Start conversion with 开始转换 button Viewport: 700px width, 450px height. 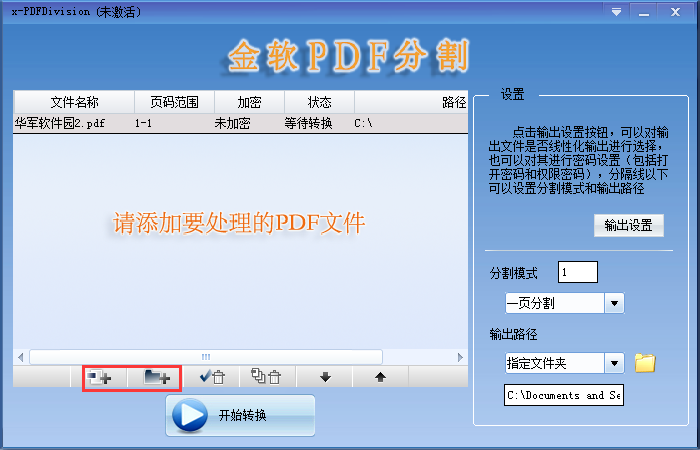pos(240,415)
